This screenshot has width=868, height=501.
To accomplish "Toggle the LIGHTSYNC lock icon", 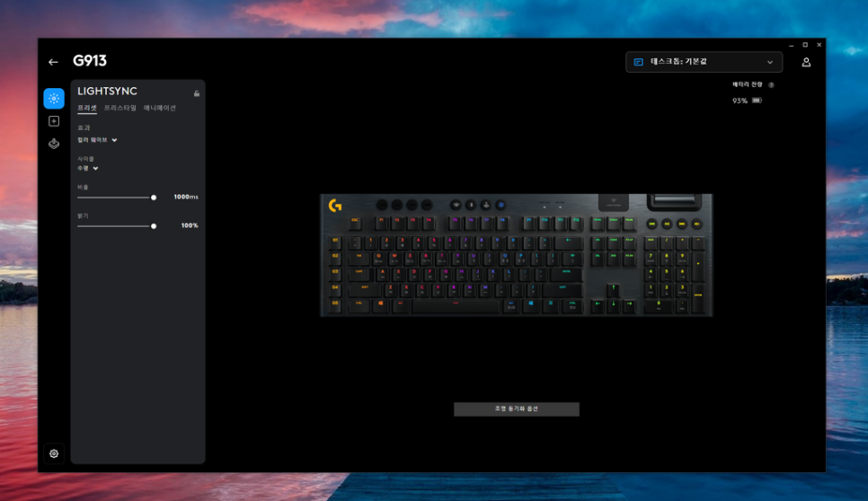I will 197,93.
